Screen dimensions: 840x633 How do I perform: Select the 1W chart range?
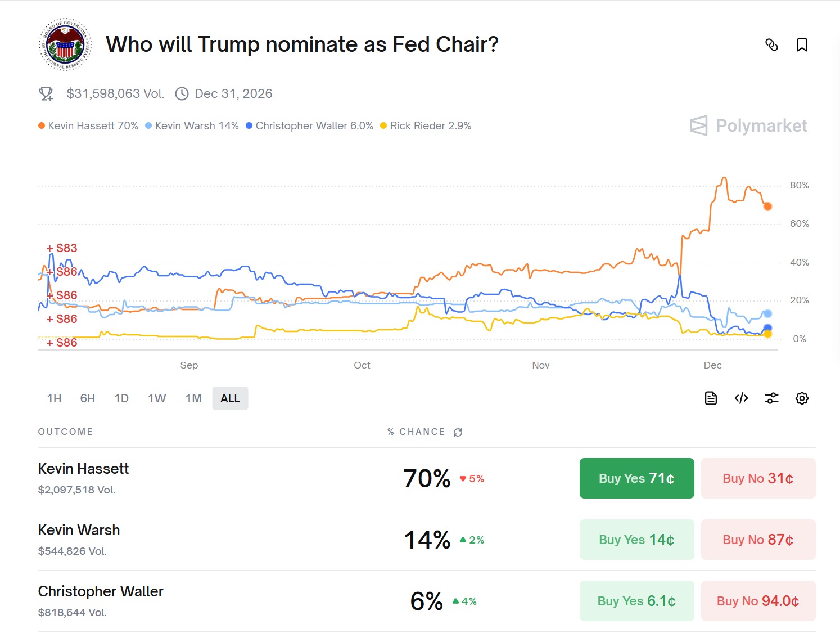click(x=157, y=398)
